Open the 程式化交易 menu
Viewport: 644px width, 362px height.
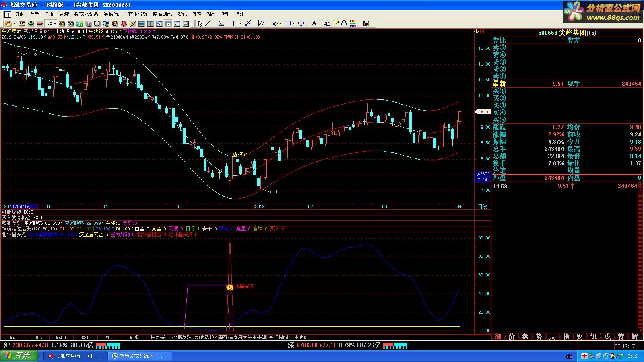(86, 14)
